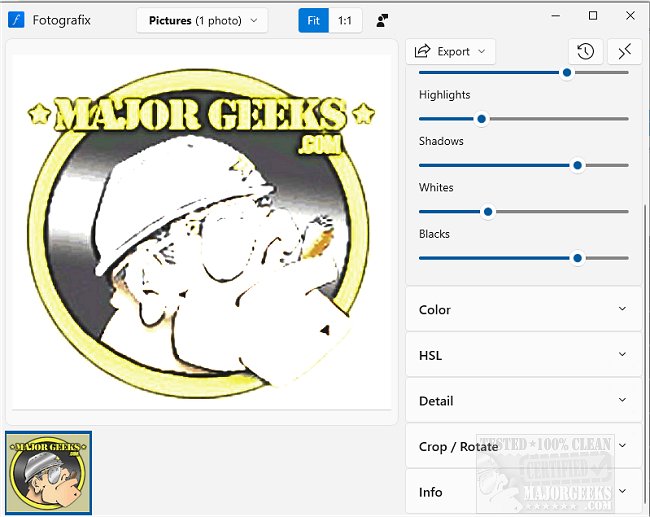
Task: Select Fit zoom mode
Action: (313, 20)
